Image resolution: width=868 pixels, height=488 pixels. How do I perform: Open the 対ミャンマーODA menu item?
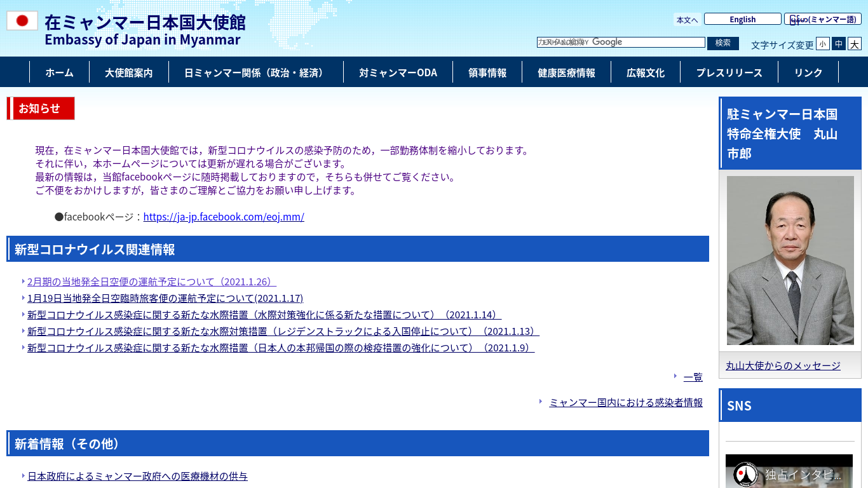click(398, 72)
